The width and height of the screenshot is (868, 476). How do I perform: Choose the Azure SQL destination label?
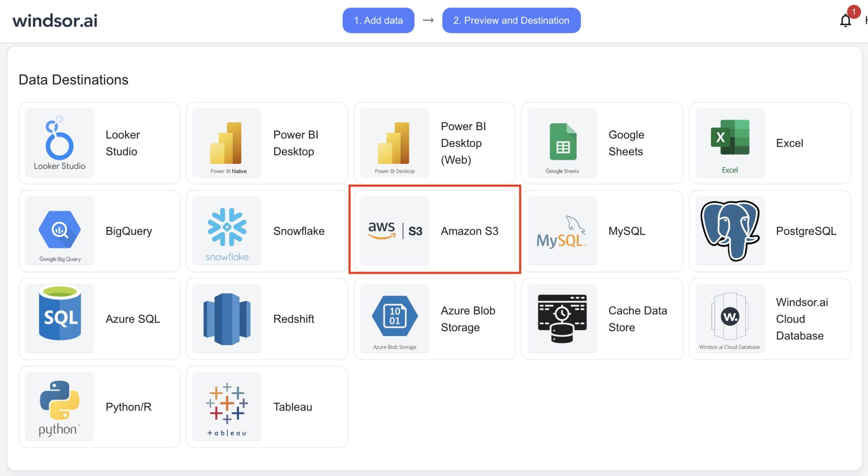click(133, 319)
